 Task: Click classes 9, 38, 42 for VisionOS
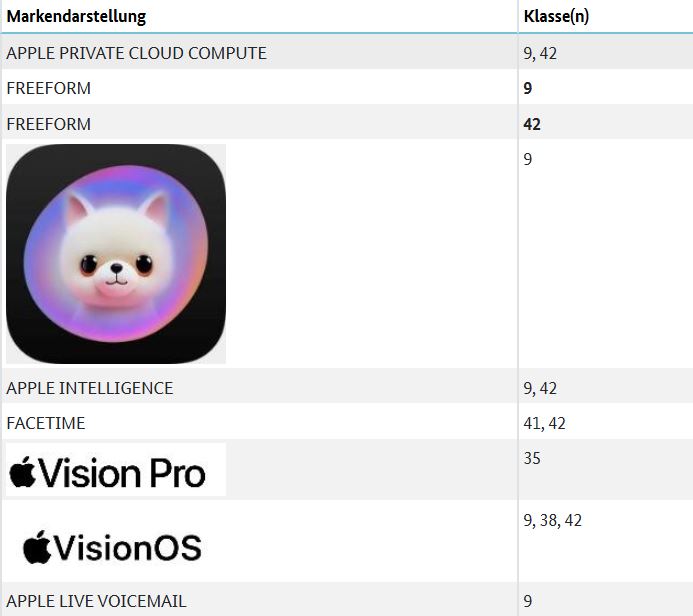point(552,521)
